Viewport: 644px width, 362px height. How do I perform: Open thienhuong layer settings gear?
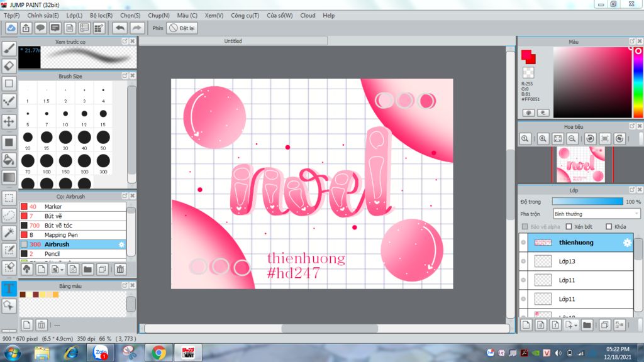627,243
